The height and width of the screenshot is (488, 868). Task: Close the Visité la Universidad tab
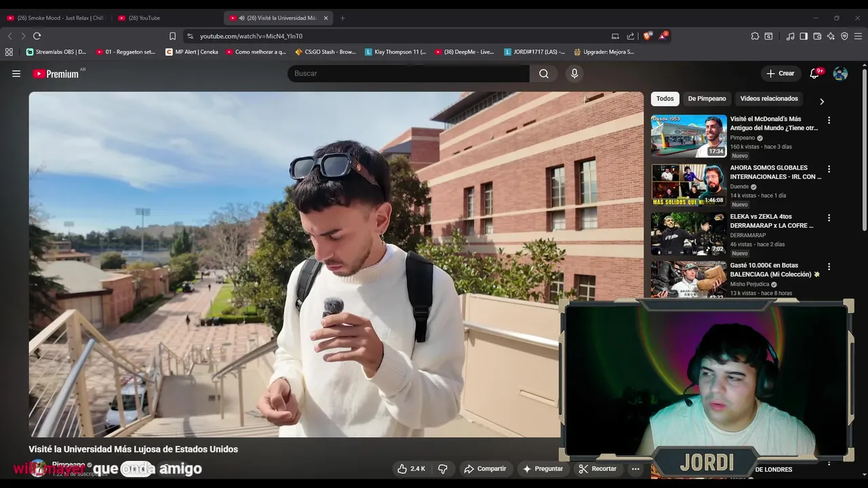(326, 18)
